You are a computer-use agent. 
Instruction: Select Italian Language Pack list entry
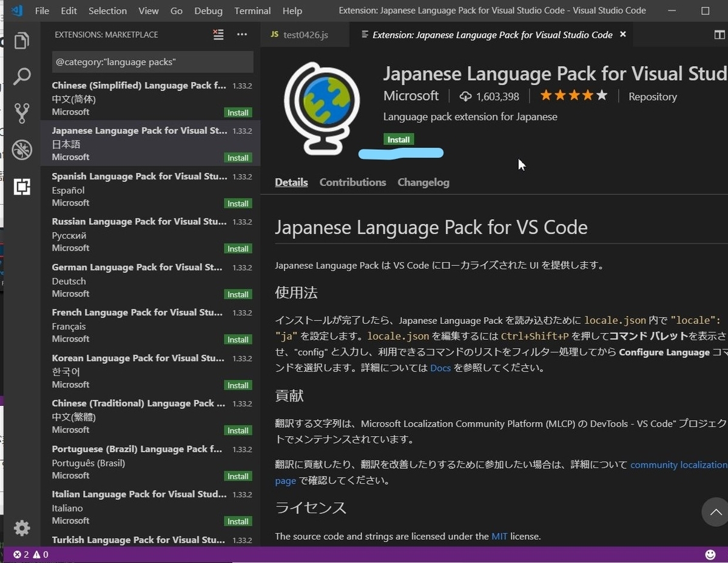tap(150, 507)
